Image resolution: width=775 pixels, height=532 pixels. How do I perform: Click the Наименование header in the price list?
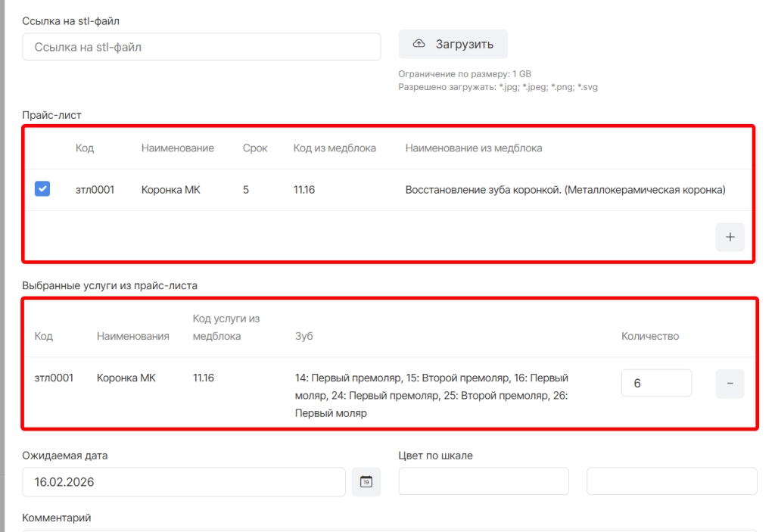tap(177, 148)
